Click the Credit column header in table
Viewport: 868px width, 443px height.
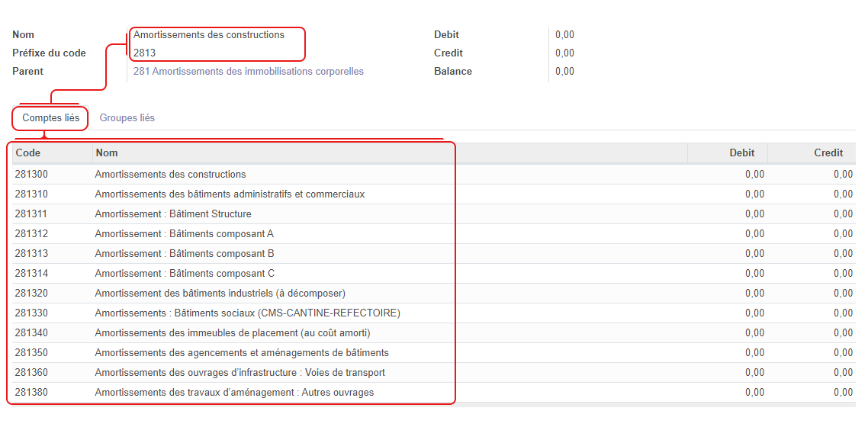click(812, 153)
